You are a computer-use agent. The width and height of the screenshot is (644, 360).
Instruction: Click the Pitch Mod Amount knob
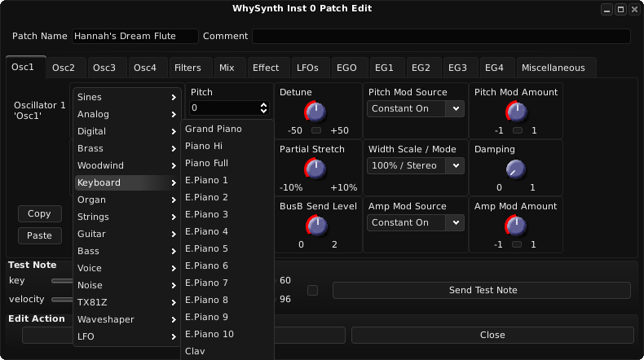[x=516, y=112]
